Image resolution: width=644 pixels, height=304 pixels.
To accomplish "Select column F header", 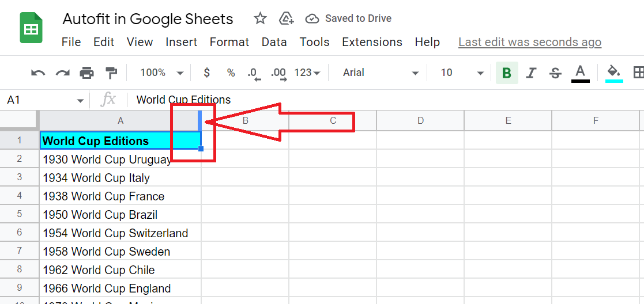I will tap(596, 120).
